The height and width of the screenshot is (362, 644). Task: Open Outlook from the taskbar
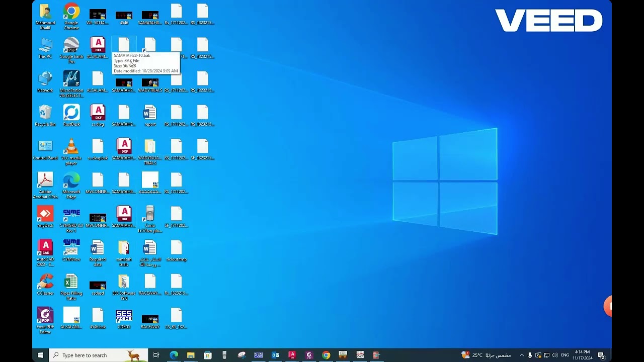click(275, 355)
